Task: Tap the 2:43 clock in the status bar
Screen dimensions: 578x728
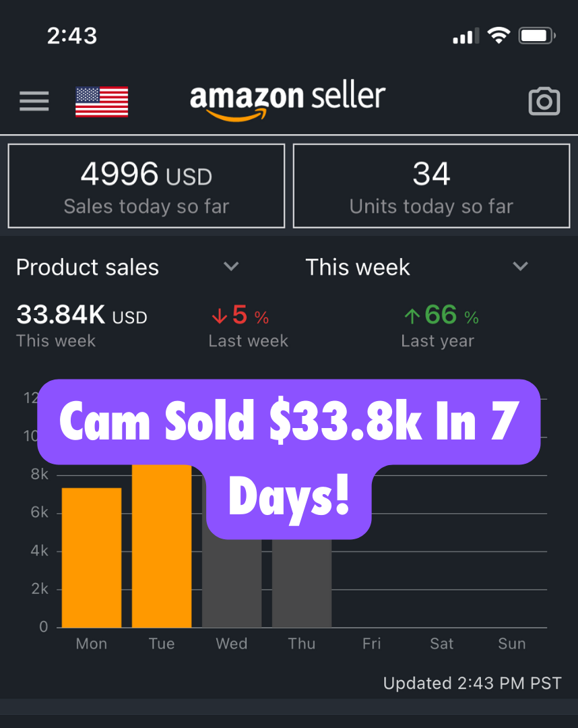Action: point(72,36)
